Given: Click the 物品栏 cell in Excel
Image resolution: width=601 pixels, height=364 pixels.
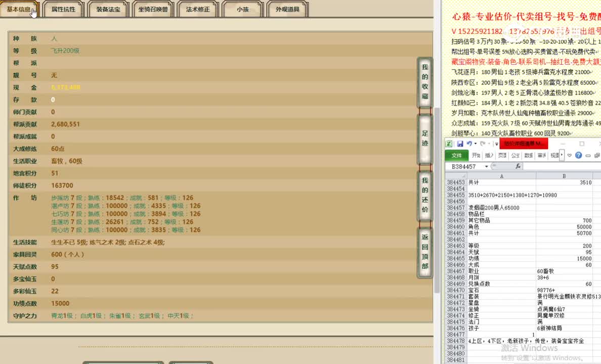Looking at the screenshot, I should point(501,214).
